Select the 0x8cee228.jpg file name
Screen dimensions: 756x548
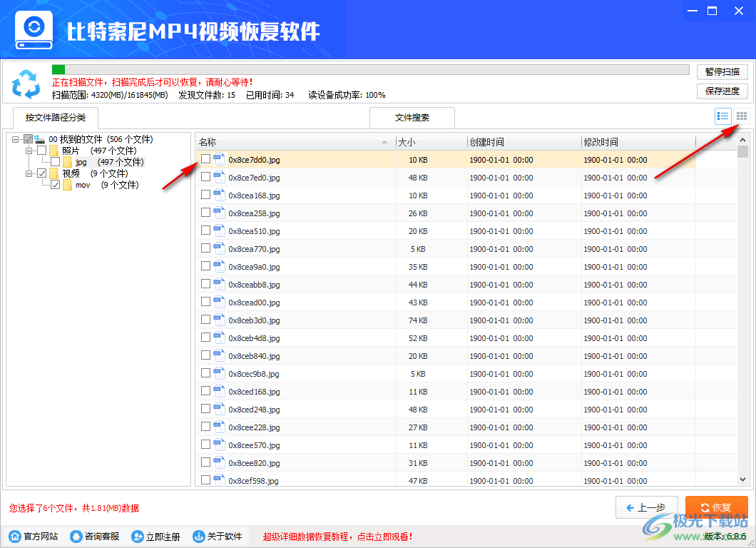(254, 427)
